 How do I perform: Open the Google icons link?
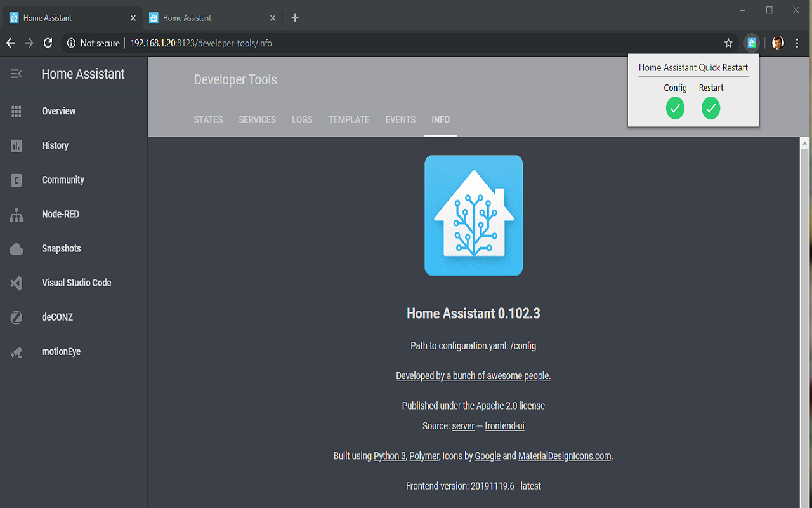tap(488, 456)
